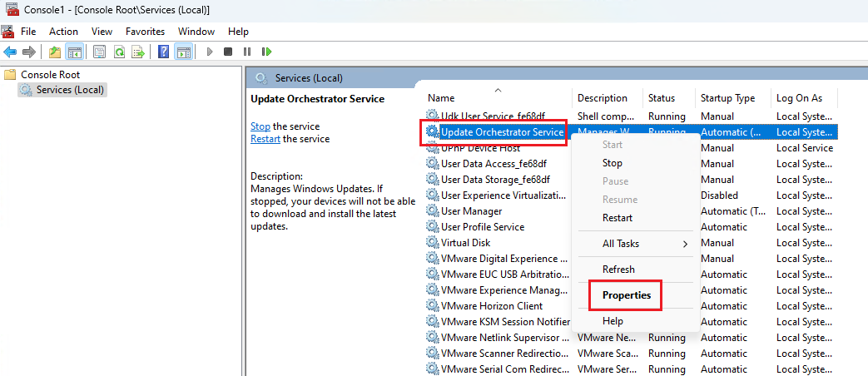Click the gear icon of Udk User Service_fe68df
The height and width of the screenshot is (376, 868).
432,116
